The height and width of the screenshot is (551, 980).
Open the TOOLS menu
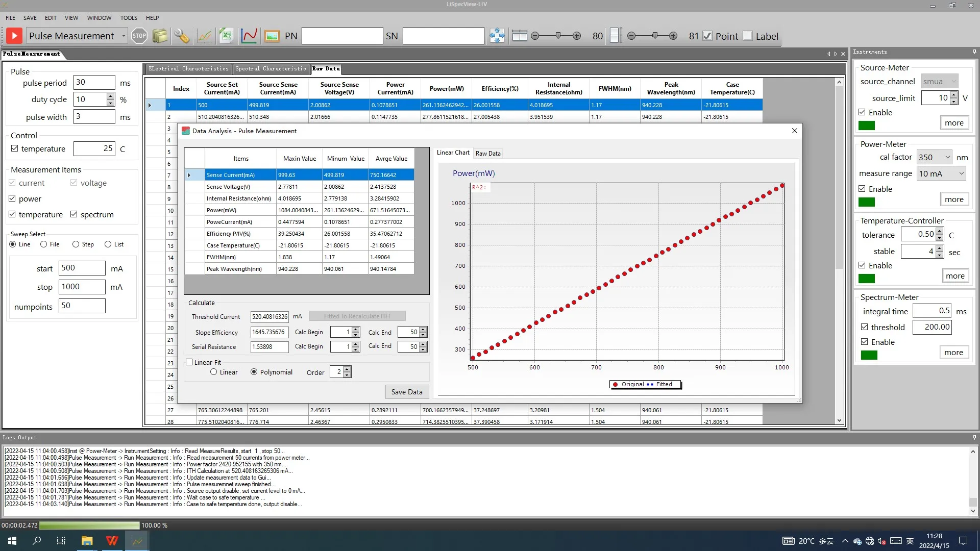129,18
